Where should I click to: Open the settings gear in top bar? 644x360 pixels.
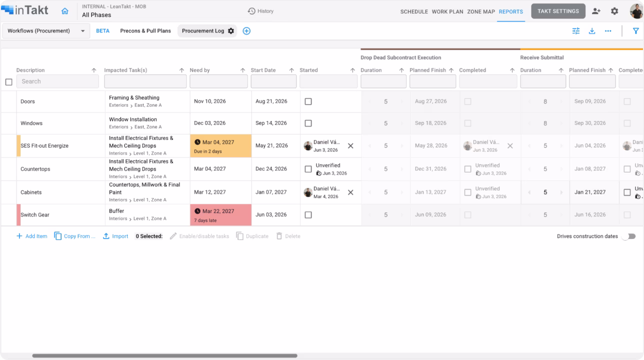[x=614, y=11]
